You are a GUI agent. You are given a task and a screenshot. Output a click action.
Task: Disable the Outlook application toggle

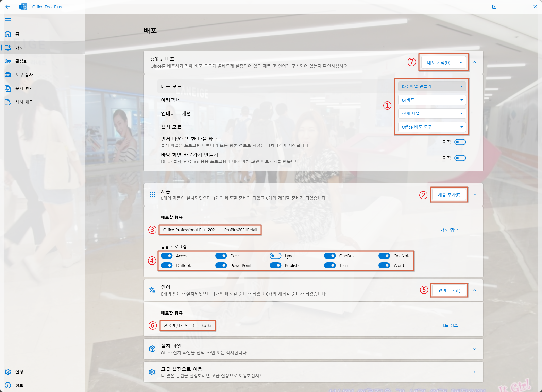[167, 265]
